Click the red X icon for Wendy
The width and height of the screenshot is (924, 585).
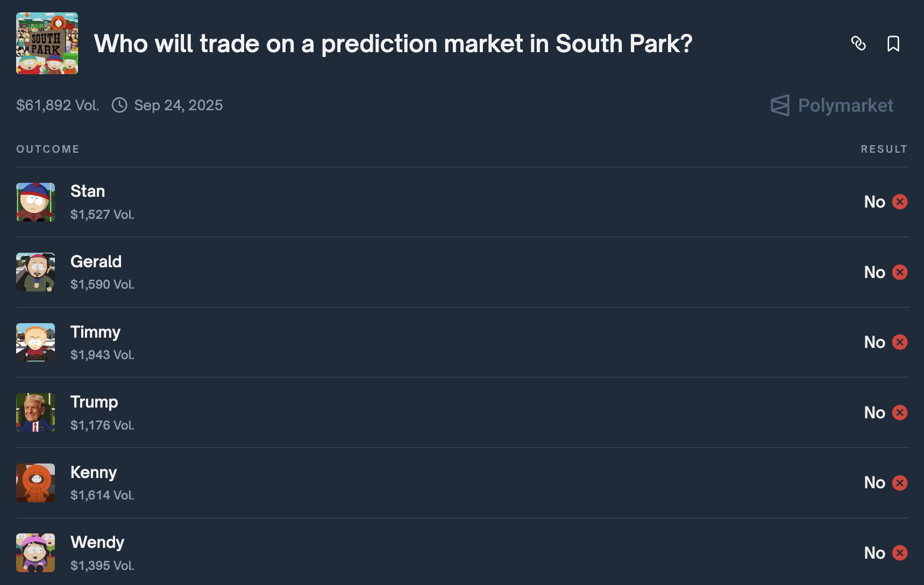point(900,553)
